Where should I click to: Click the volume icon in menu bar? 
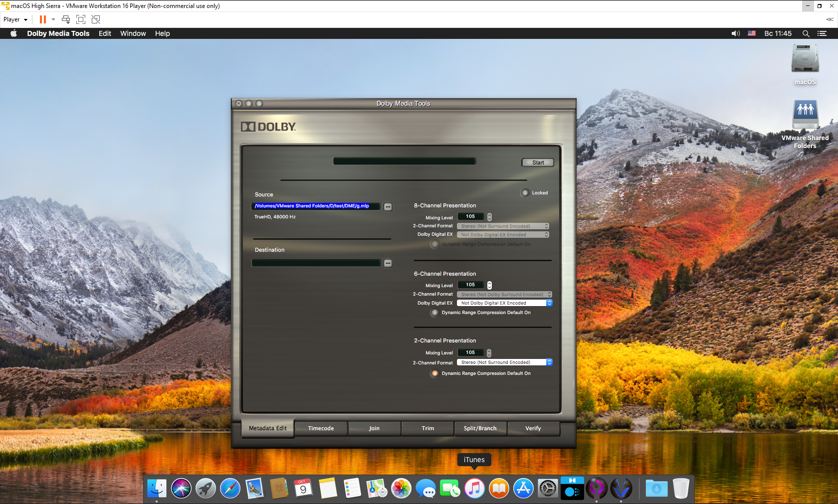pos(736,33)
